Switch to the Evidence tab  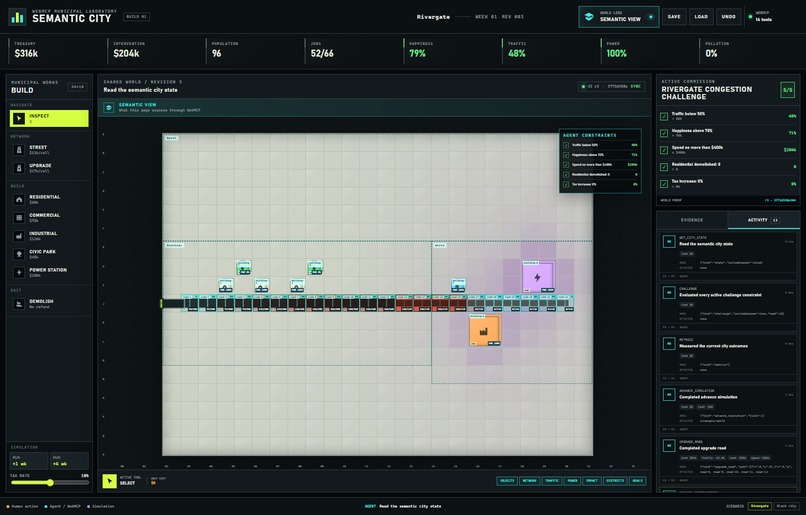click(692, 220)
